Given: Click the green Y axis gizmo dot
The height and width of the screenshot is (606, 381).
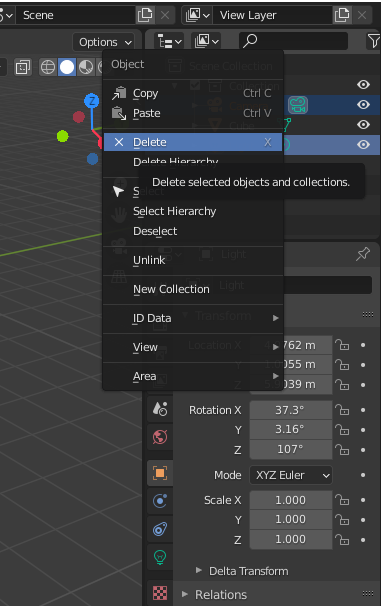Looking at the screenshot, I should tap(63, 136).
